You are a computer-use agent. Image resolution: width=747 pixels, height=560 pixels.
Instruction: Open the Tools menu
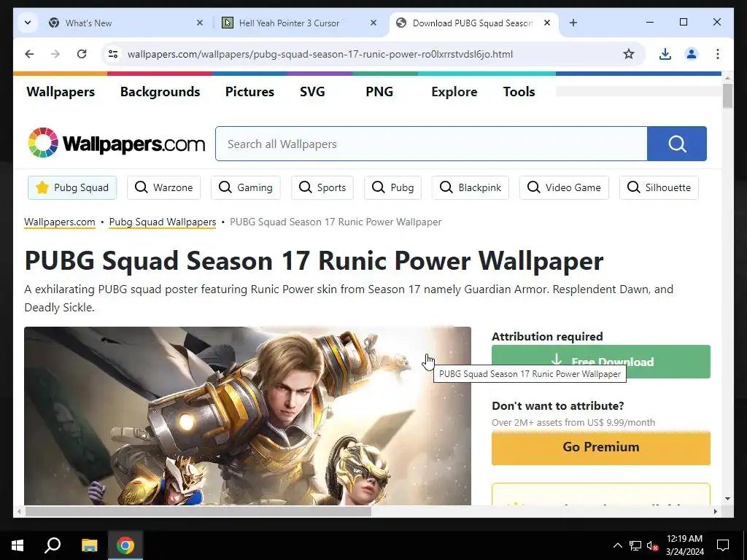(x=519, y=92)
